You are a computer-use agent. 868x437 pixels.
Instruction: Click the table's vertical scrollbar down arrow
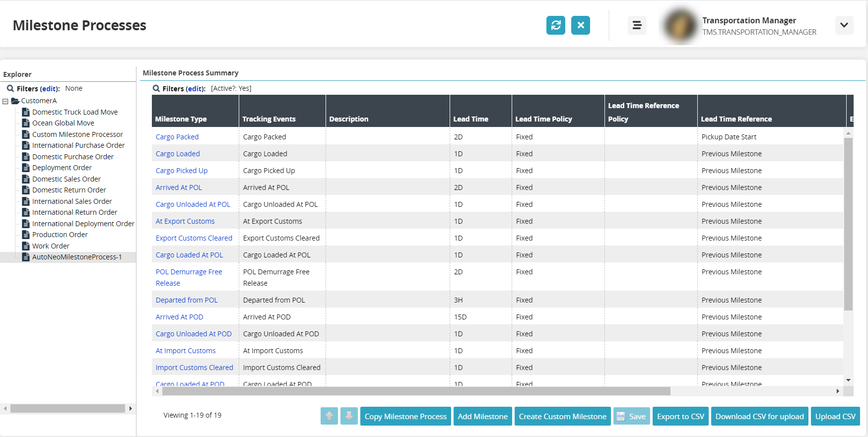point(848,380)
